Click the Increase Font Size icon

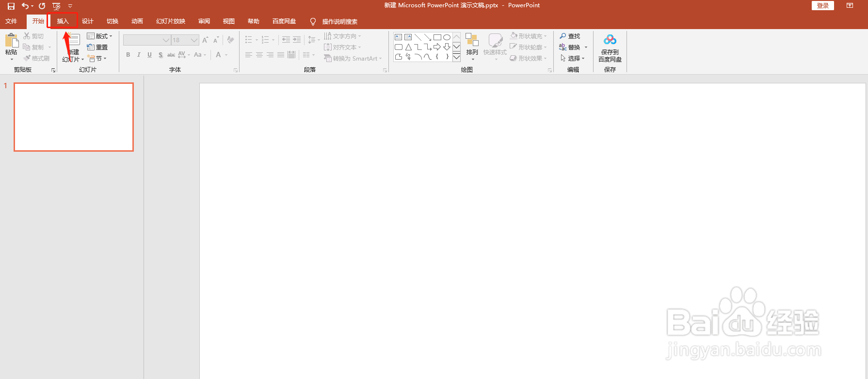pyautogui.click(x=205, y=40)
